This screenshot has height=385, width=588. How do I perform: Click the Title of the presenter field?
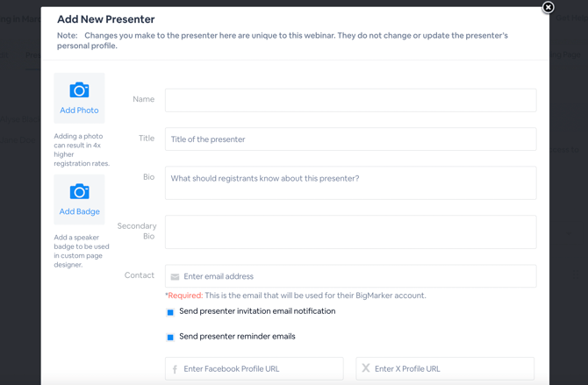tap(350, 139)
